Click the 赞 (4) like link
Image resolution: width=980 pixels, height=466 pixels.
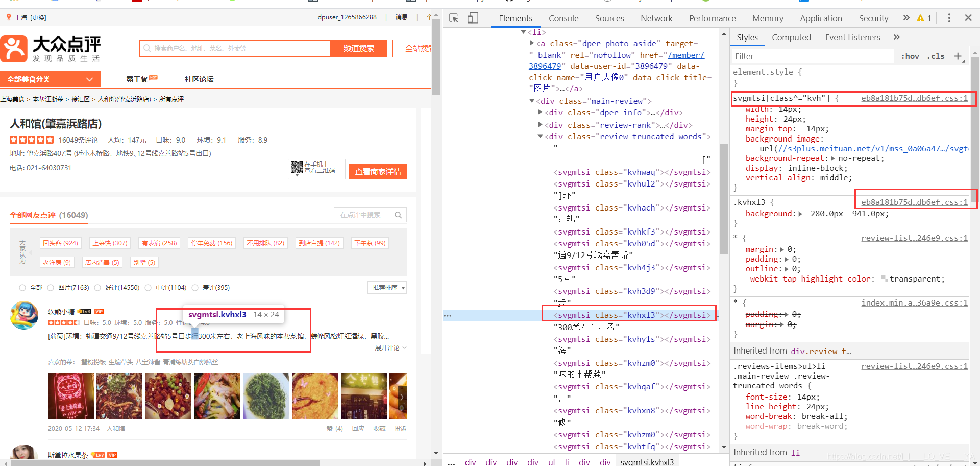334,429
